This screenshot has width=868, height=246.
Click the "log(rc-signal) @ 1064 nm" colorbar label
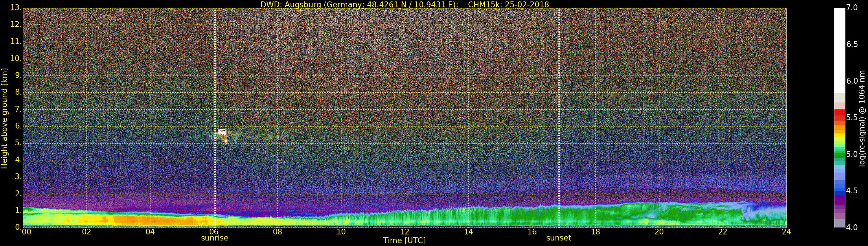coord(862,118)
